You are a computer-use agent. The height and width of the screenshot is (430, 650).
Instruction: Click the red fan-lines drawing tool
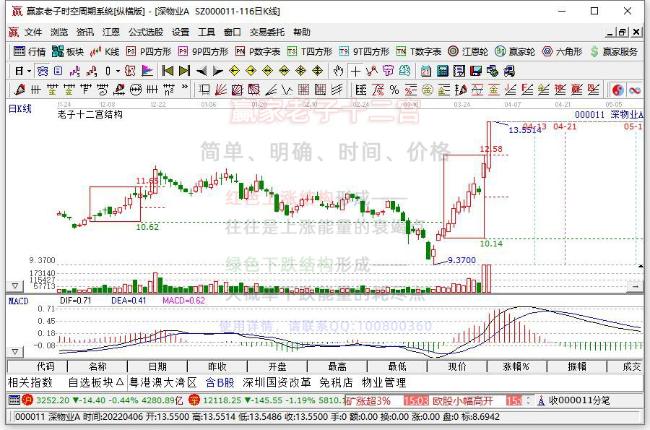click(221, 90)
